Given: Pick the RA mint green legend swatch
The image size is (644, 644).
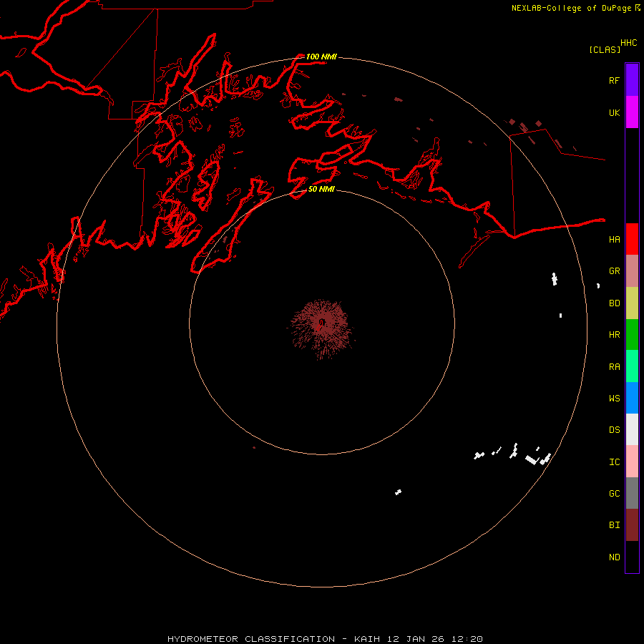Looking at the screenshot, I should point(632,366).
